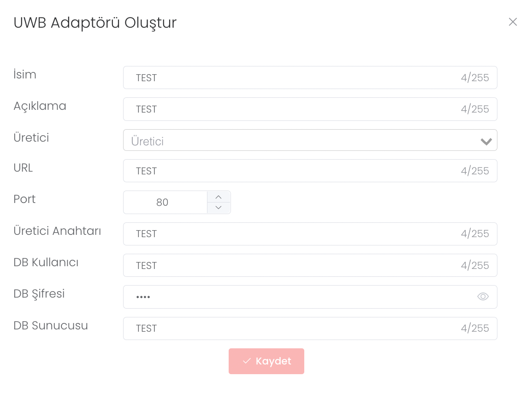Screen dimensions: 532x394
Task: Focus the Üretici Anahtarı input
Action: [x=295, y=234]
